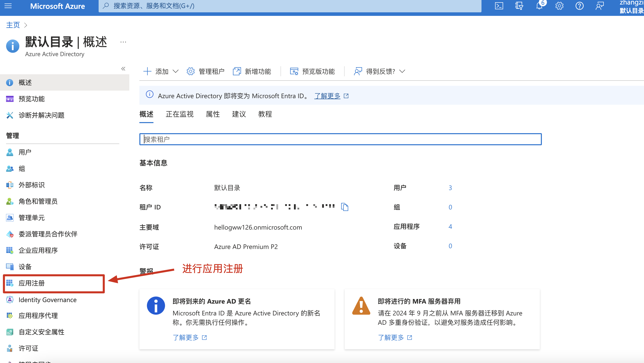Click 管理租户 in the toolbar
Image resolution: width=644 pixels, height=363 pixels.
coord(206,71)
